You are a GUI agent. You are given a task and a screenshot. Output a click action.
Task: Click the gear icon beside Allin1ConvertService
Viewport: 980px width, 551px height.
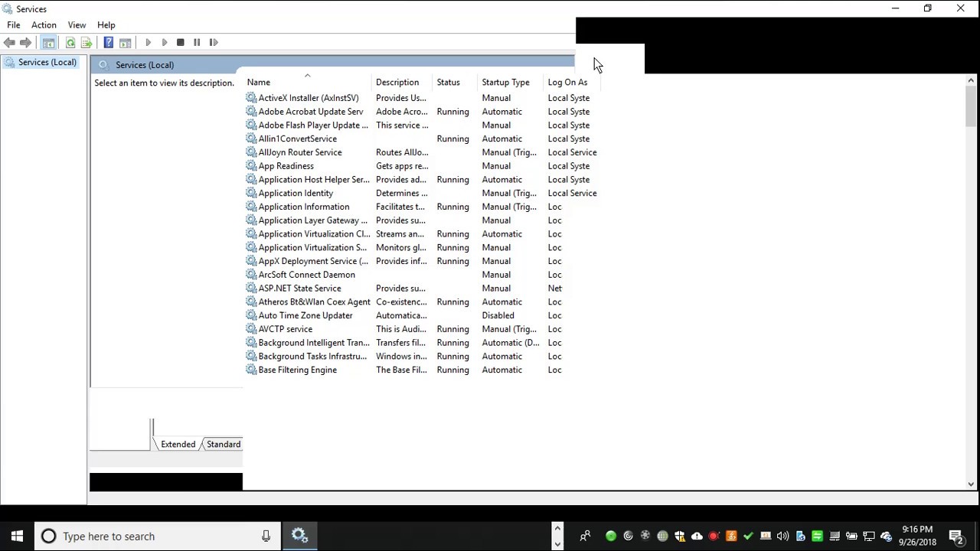[x=251, y=139]
